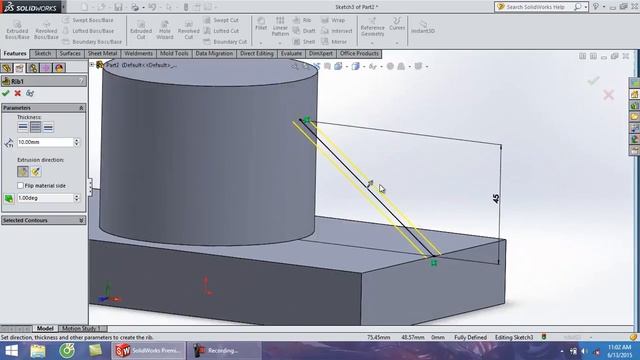Adjust the 1.00deg draft spinner arrows
640x360 pixels.
click(76, 198)
